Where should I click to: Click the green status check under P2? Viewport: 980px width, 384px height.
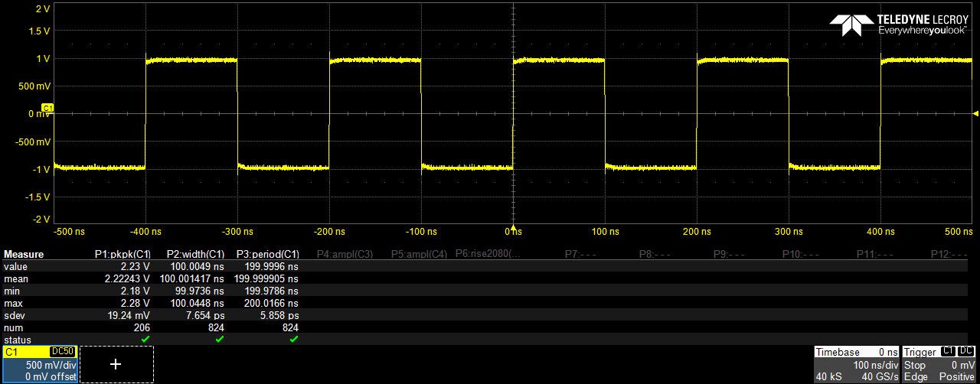(220, 339)
